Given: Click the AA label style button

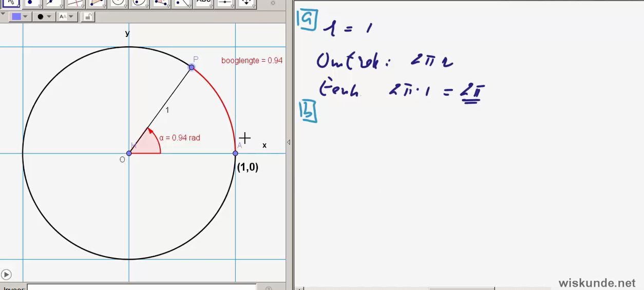Looking at the screenshot, I should pyautogui.click(x=63, y=16).
